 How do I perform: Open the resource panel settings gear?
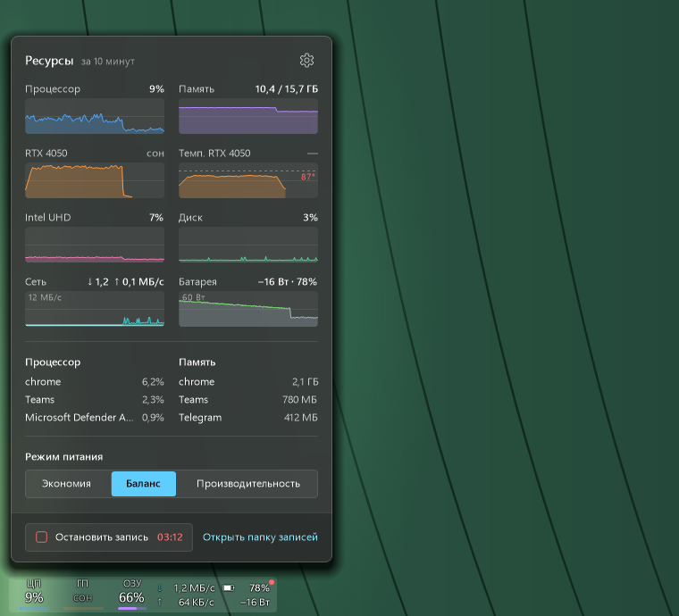306,61
